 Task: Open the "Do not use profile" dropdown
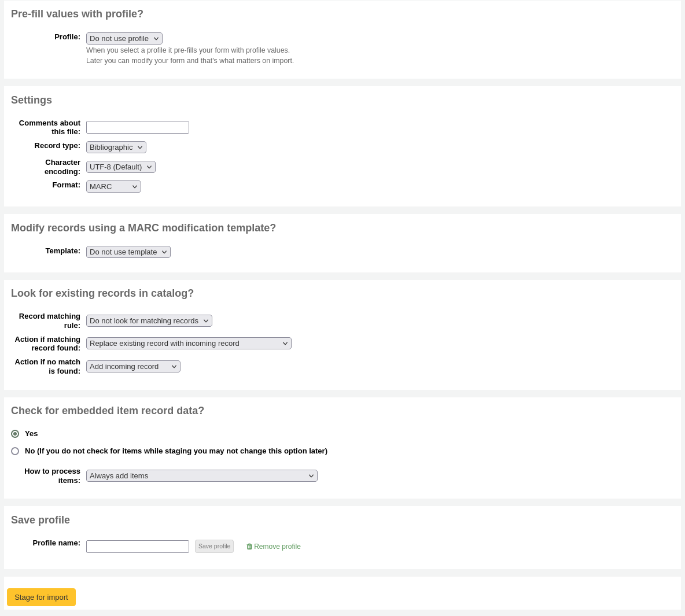(124, 38)
